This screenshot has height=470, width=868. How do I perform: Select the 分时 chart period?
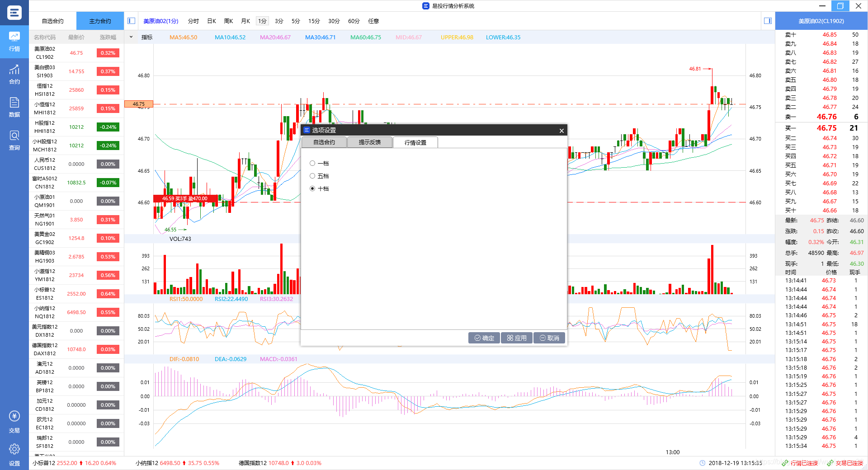pos(193,21)
